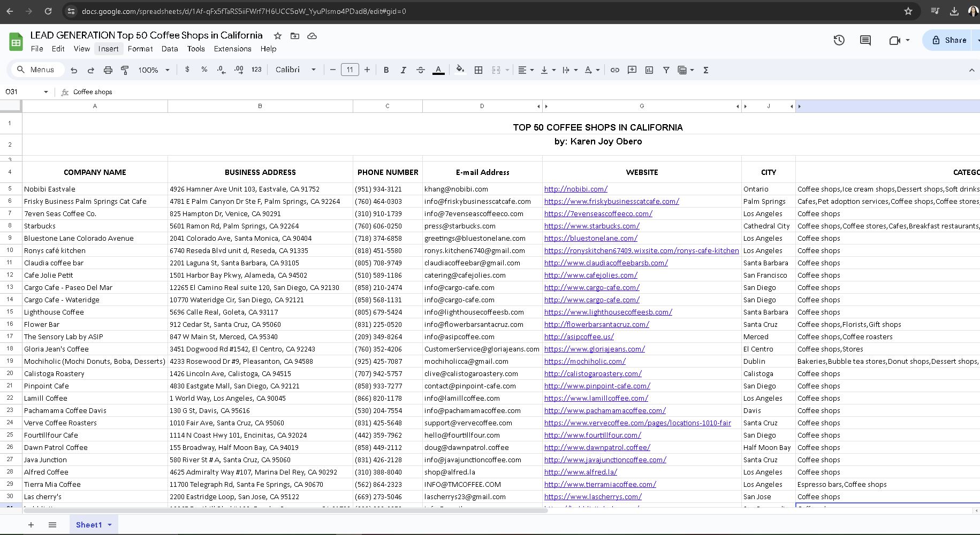The image size is (980, 535).
Task: Reload the browser page
Action: 48,11
